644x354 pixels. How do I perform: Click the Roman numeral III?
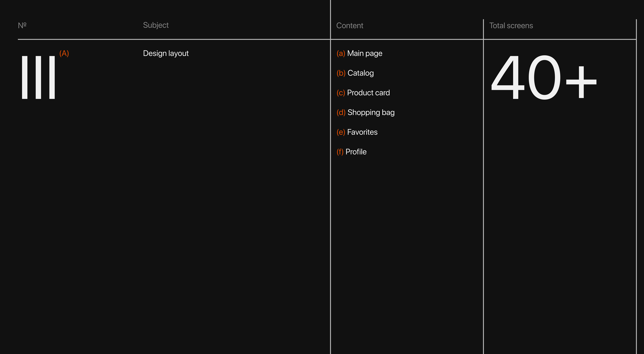(38, 78)
